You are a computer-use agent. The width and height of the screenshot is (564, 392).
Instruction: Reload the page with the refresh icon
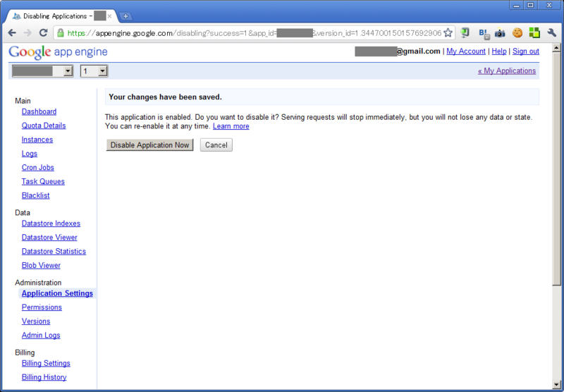(44, 32)
